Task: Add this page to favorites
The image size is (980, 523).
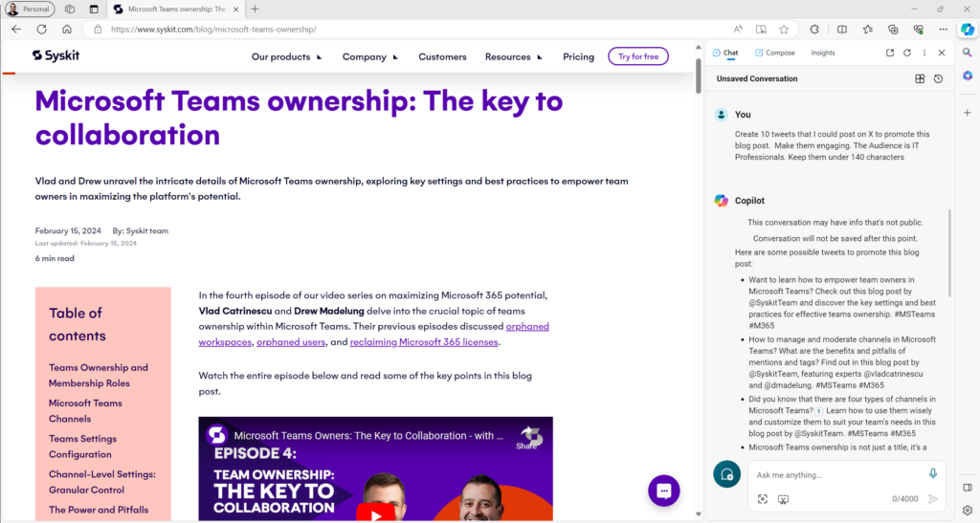Action: [784, 29]
